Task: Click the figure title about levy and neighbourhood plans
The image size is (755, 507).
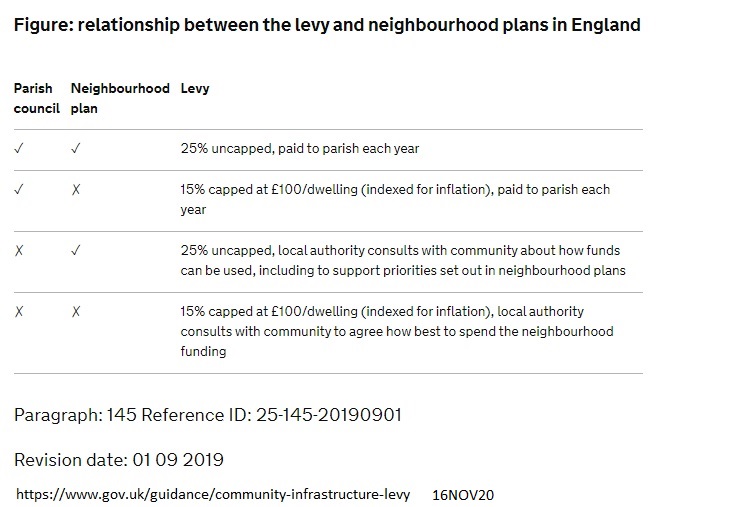Action: [327, 24]
